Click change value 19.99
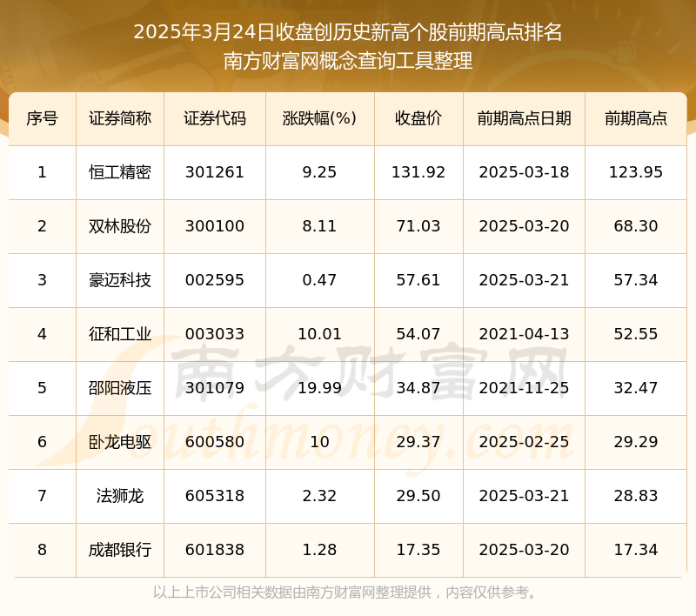Image resolution: width=696 pixels, height=616 pixels. [319, 388]
